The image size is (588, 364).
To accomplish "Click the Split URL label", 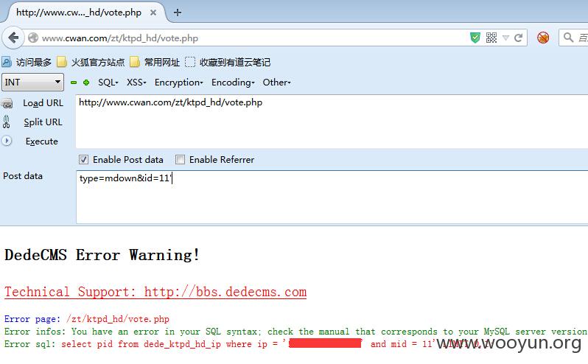I will 43,122.
